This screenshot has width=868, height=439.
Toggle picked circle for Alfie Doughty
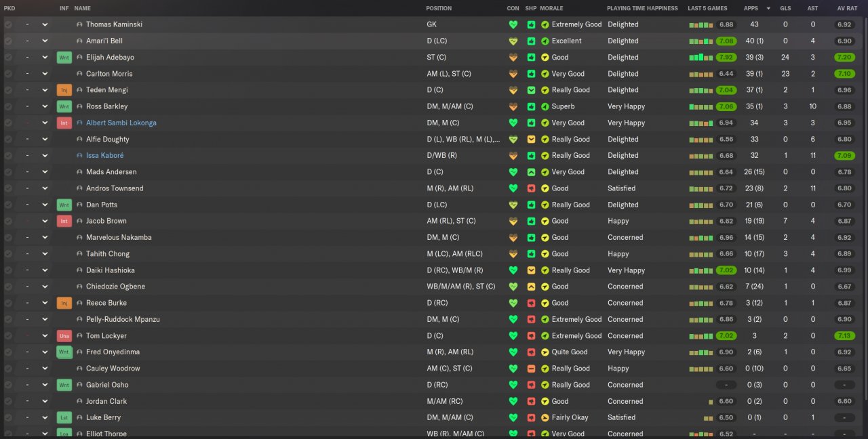[x=8, y=140]
